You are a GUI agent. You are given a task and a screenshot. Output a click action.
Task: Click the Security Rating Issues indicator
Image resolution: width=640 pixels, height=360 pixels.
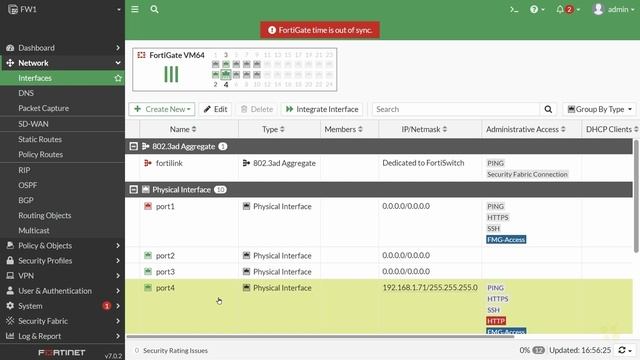[x=171, y=351]
